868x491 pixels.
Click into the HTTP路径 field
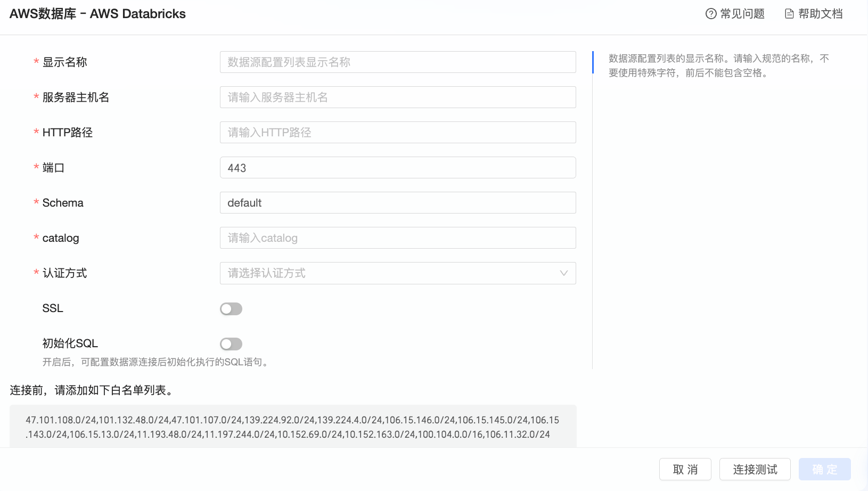click(x=398, y=133)
